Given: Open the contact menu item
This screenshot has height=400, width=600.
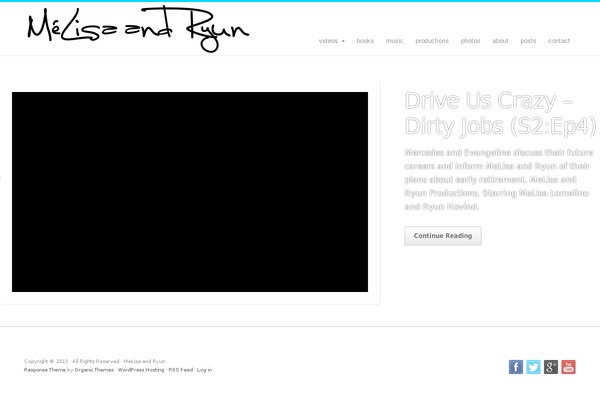Looking at the screenshot, I should [x=559, y=41].
